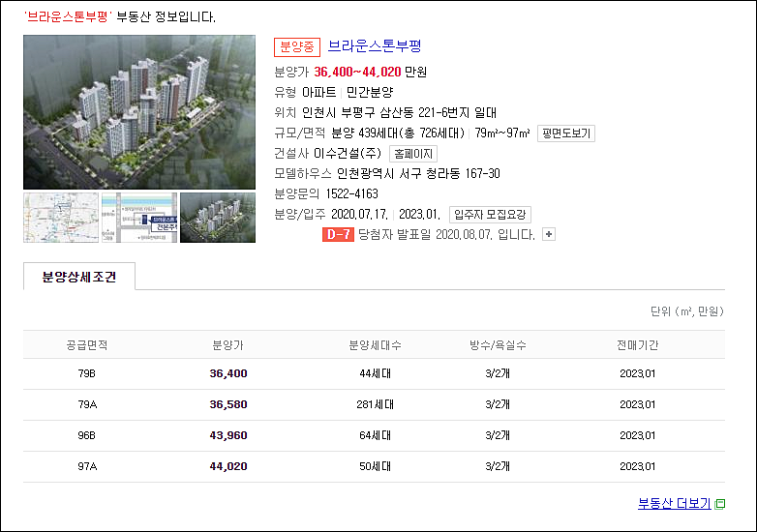Viewport: 757px width, 532px height.
Task: Click the 44세대 household count
Action: coord(376,373)
